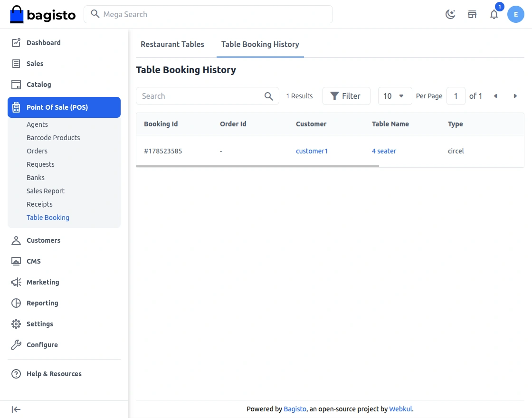Go to next page arrow
Viewport: 532px width, 418px height.
(x=515, y=96)
